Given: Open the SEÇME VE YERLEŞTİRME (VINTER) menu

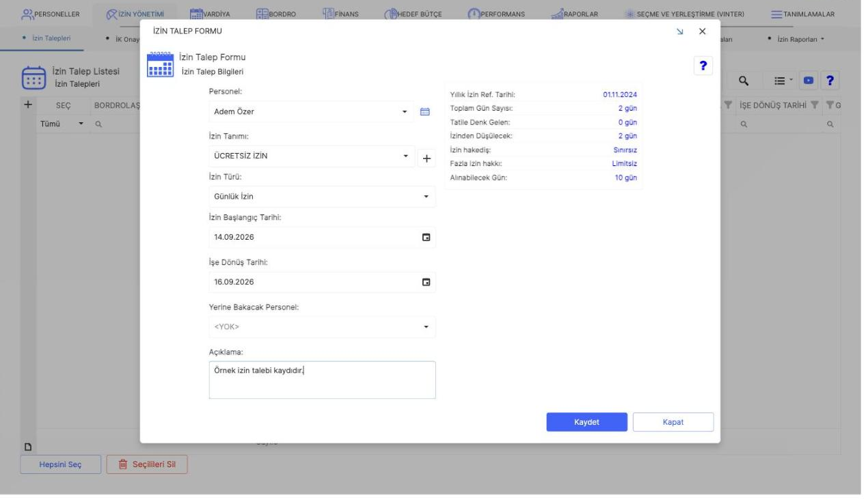Looking at the screenshot, I should [686, 14].
